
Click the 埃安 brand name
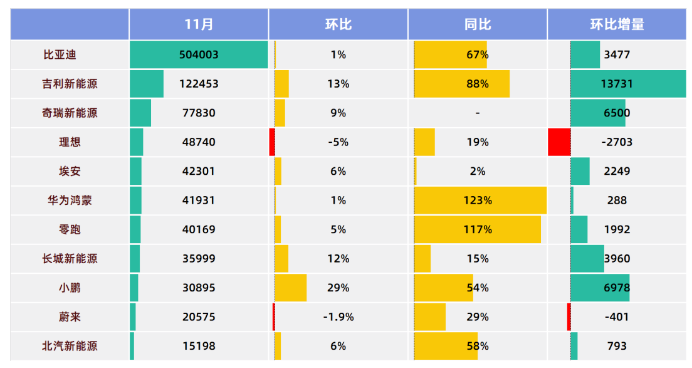tap(70, 171)
